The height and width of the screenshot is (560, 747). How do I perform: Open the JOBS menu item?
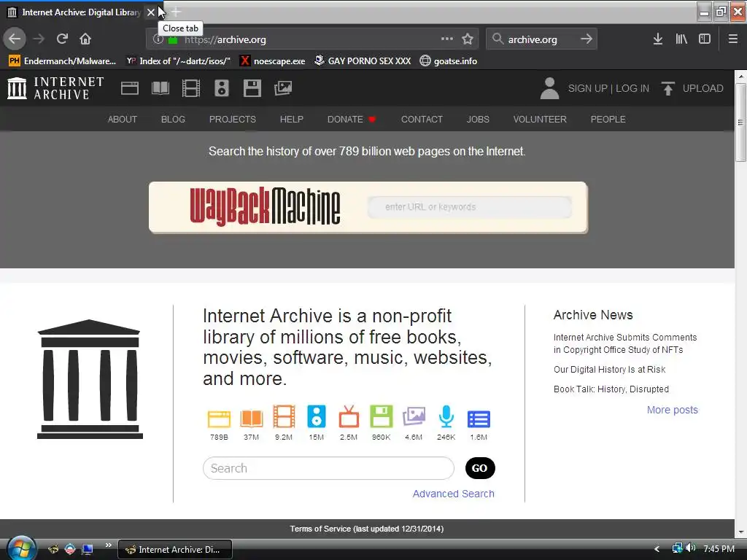[478, 119]
